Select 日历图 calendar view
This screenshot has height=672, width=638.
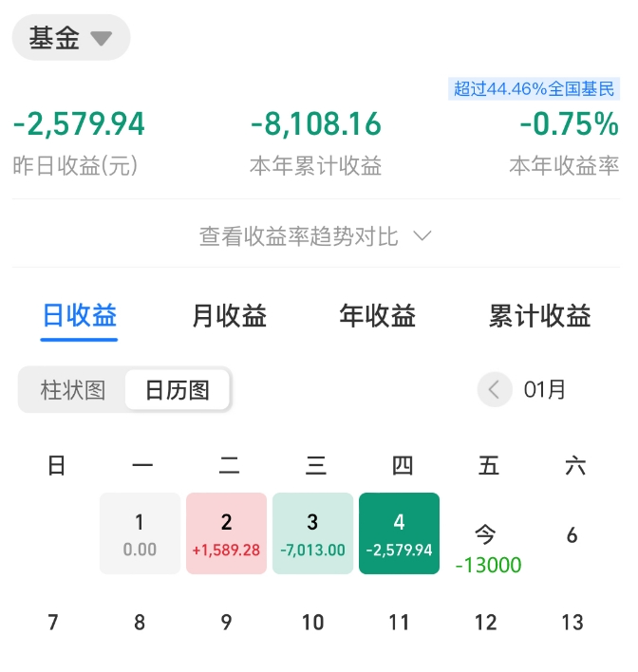pyautogui.click(x=178, y=390)
